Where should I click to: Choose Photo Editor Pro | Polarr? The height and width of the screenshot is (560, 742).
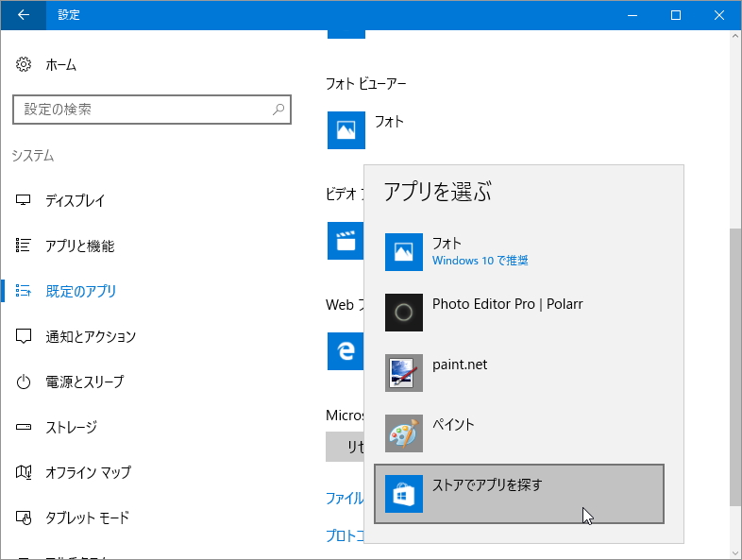pyautogui.click(x=519, y=313)
